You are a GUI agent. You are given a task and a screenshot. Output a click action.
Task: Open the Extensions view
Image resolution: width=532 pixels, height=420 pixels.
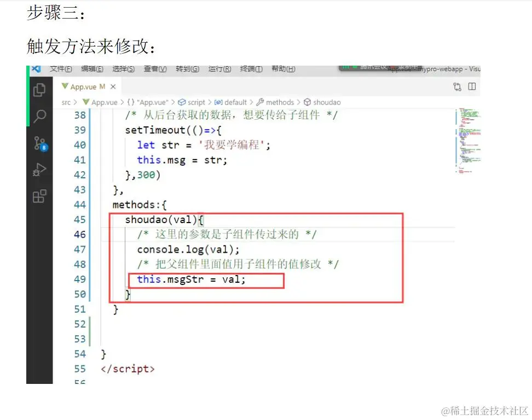(x=39, y=196)
